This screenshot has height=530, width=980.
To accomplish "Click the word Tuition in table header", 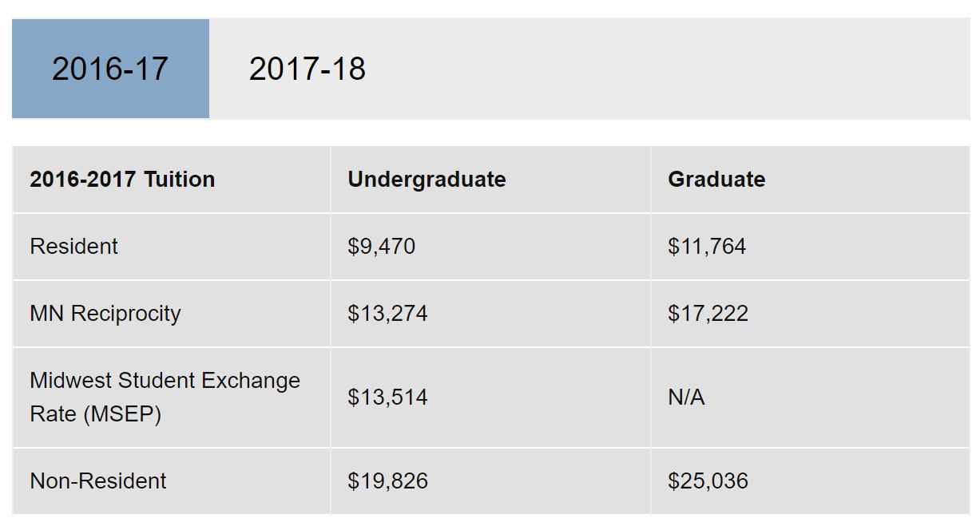I will (180, 180).
